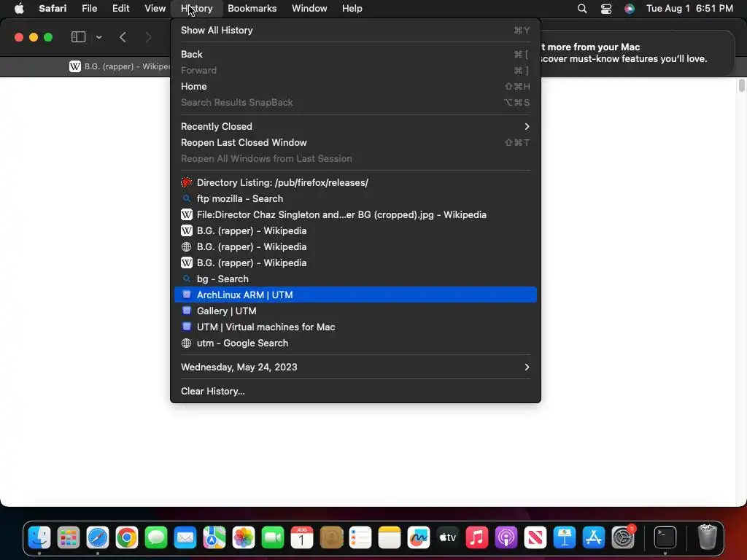
Task: Open FaceTime from the Dock
Action: 273,537
